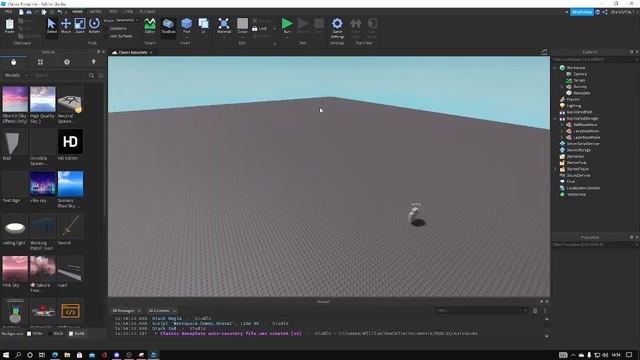This screenshot has height=360, width=640.
Task: Open Game Settings gear
Action: coord(337,27)
